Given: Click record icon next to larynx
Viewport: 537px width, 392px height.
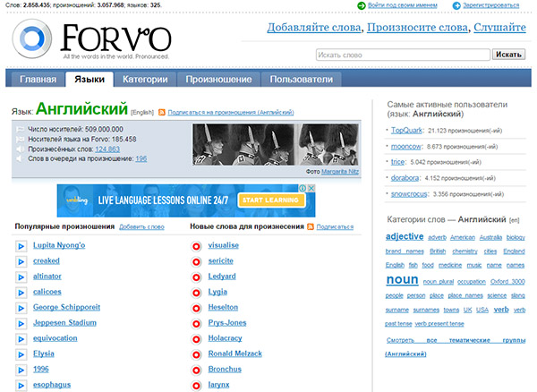Looking at the screenshot, I should click(x=196, y=385).
